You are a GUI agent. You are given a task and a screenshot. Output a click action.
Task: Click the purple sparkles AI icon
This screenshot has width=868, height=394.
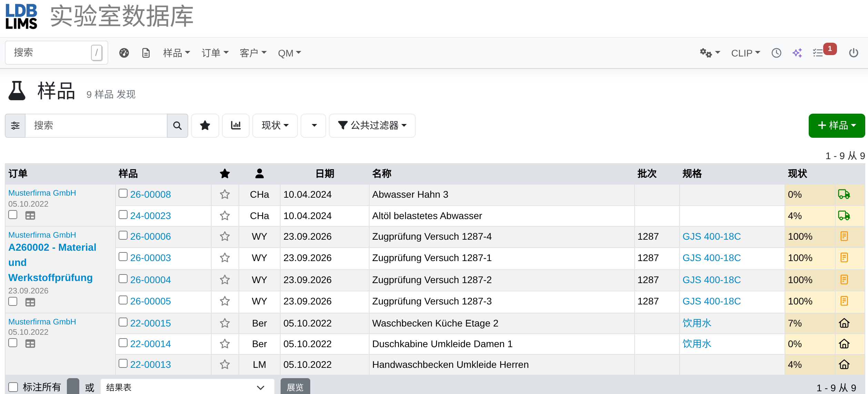797,53
